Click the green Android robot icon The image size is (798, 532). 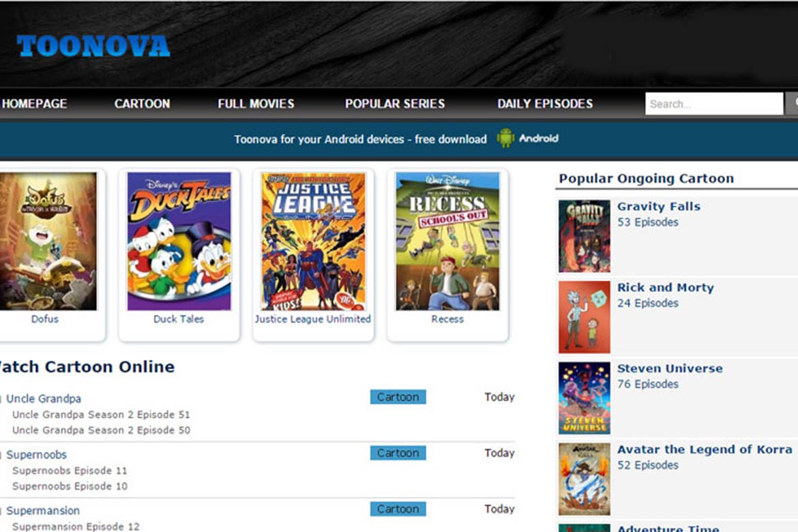point(505,138)
